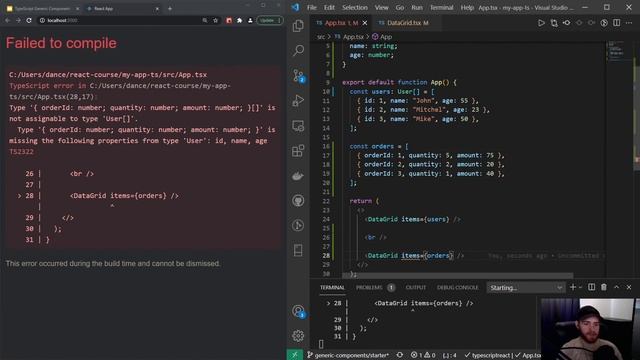Open the File menu in VS Code
This screenshot has height=360, width=640.
(x=311, y=7)
